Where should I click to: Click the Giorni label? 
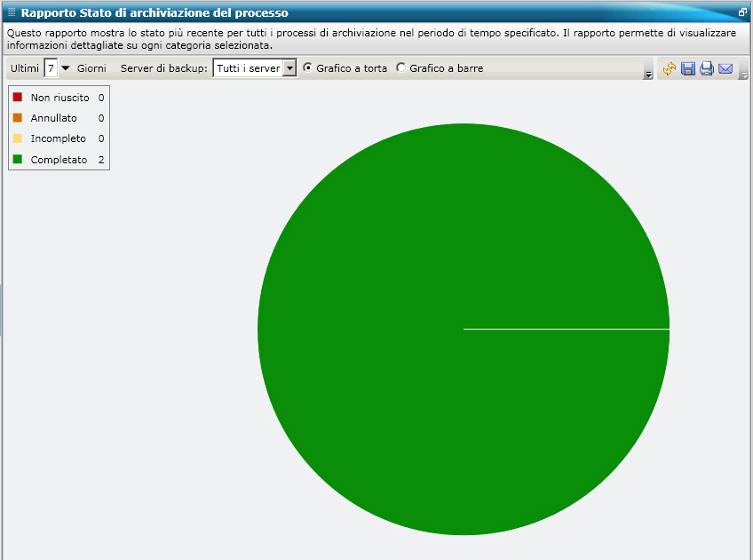(91, 68)
